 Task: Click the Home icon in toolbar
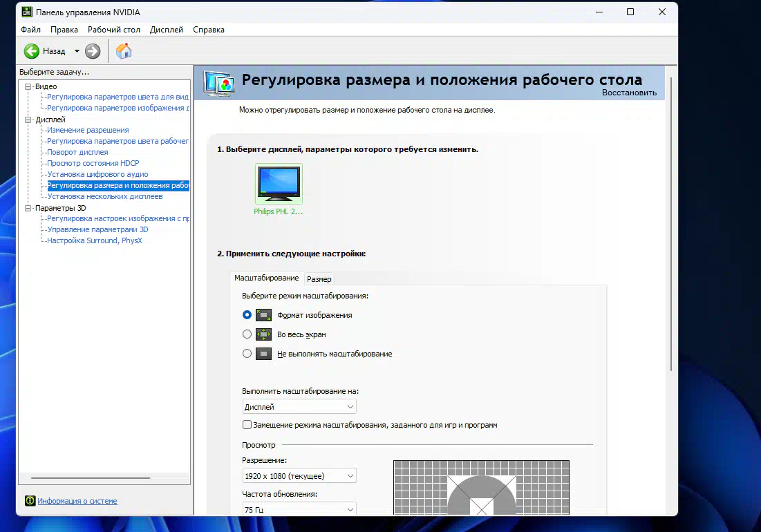pos(124,51)
